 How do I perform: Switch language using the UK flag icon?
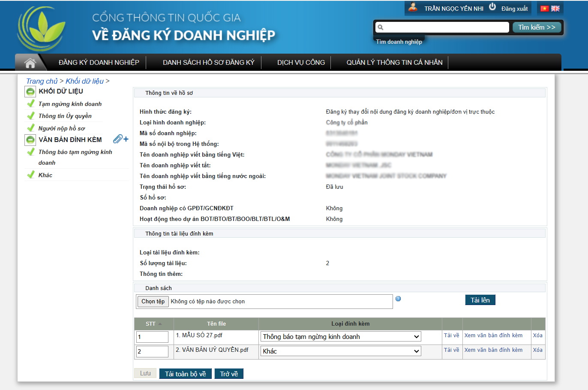coord(555,9)
